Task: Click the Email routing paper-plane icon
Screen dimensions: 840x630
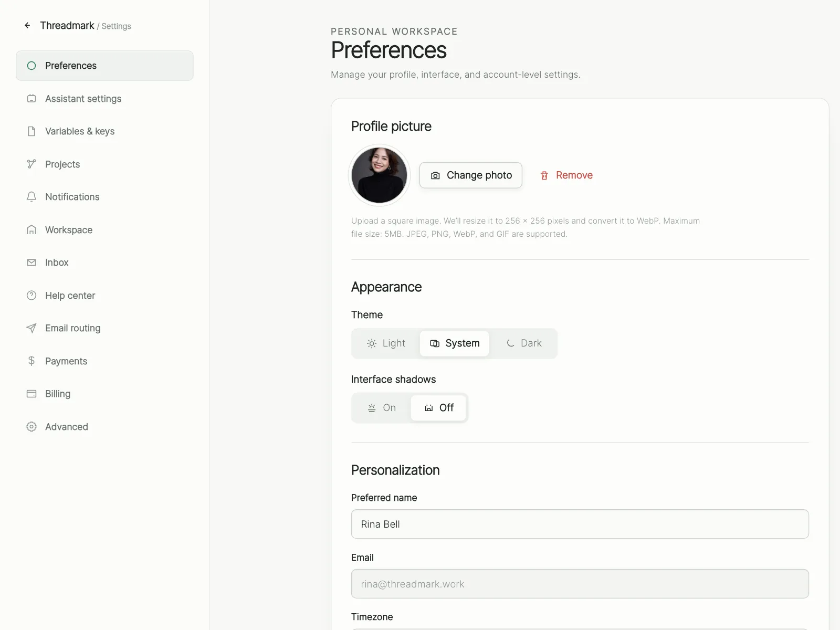Action: pyautogui.click(x=31, y=328)
